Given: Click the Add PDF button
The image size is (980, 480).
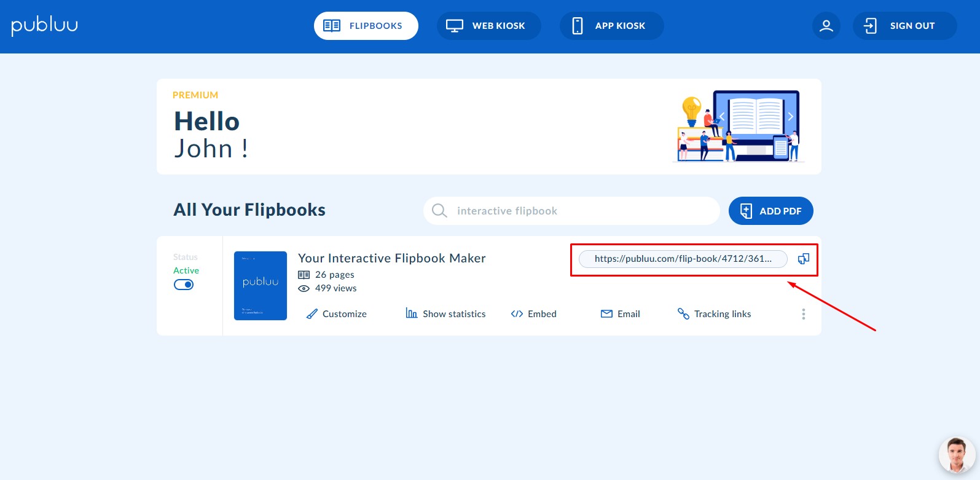Looking at the screenshot, I should coord(770,211).
